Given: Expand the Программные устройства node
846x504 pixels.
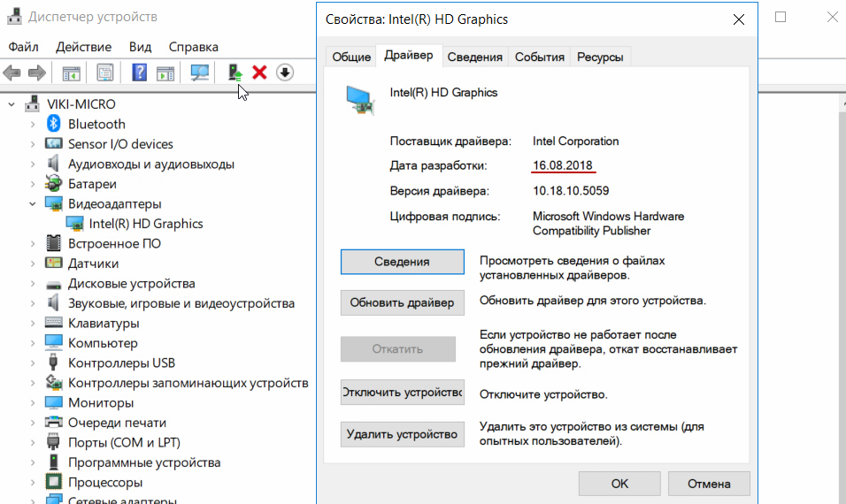Looking at the screenshot, I should coord(33,463).
